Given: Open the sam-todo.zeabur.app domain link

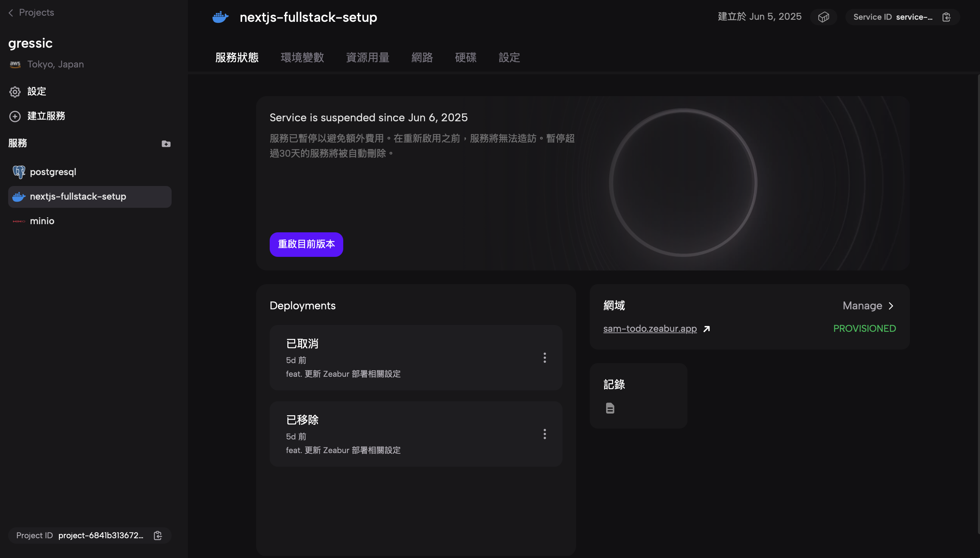Looking at the screenshot, I should [x=649, y=329].
